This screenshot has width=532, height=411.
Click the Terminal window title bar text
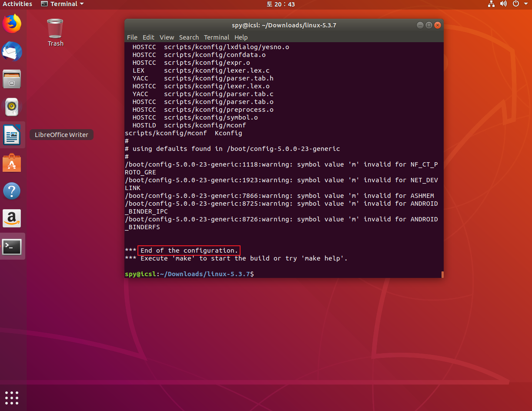pyautogui.click(x=284, y=25)
